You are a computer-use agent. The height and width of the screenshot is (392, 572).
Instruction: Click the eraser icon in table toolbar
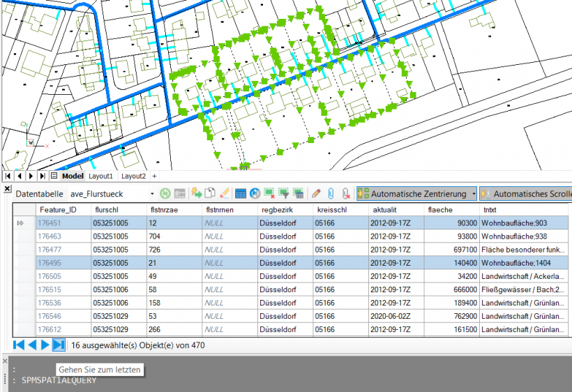pyautogui.click(x=225, y=193)
